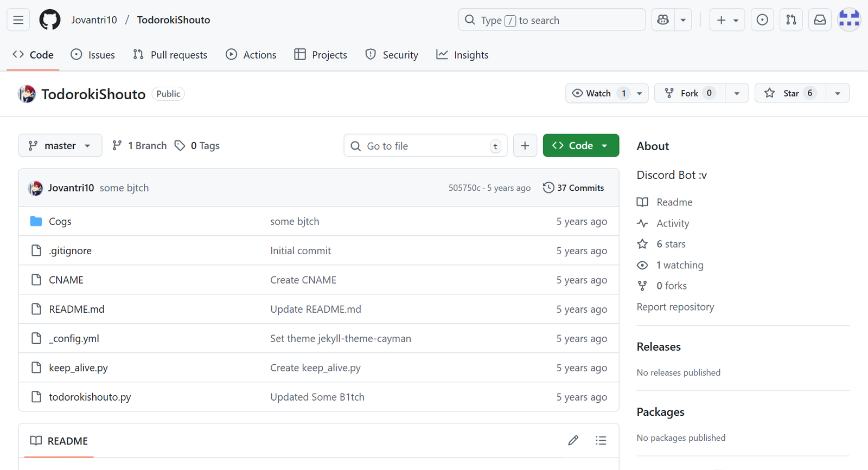This screenshot has height=470, width=868.
Task: Switch to the Actions tab
Action: (x=251, y=55)
